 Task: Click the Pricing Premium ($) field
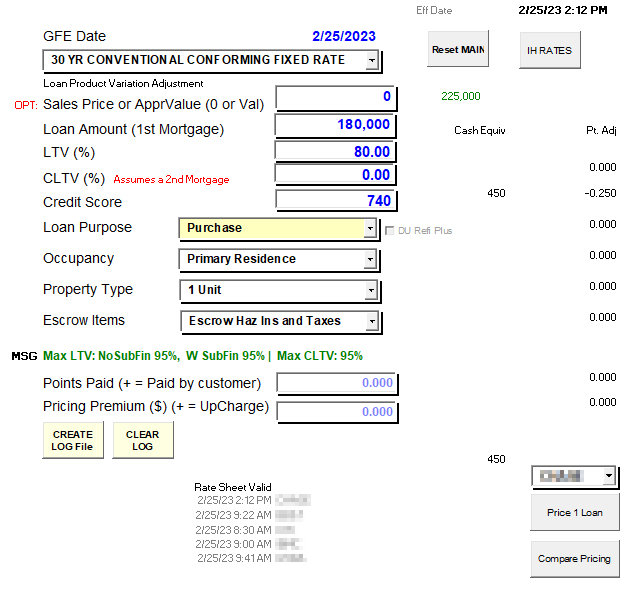click(x=336, y=412)
